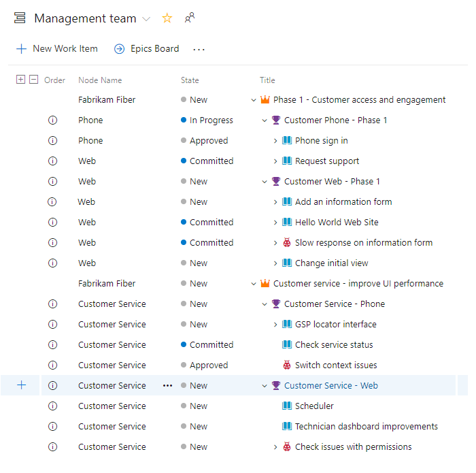
Task: Click the plus icon left of Customer Service - Web row
Action: coord(21,385)
